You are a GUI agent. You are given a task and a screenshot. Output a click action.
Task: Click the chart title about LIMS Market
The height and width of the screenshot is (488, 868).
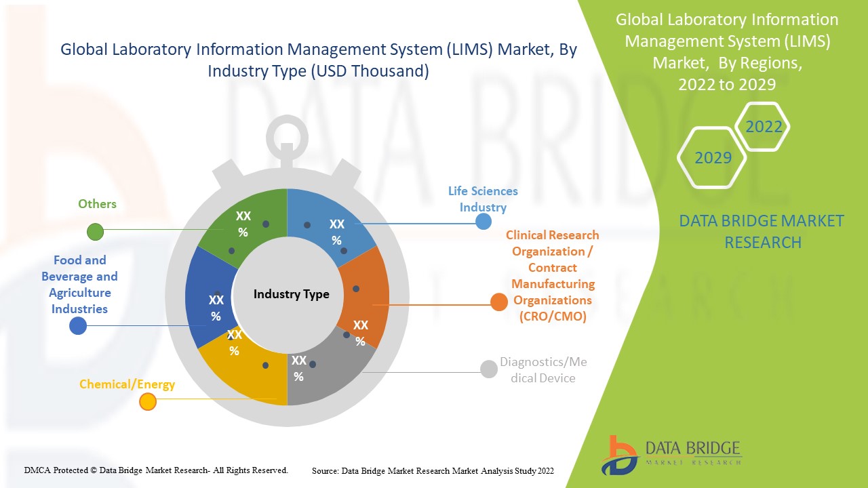click(319, 61)
